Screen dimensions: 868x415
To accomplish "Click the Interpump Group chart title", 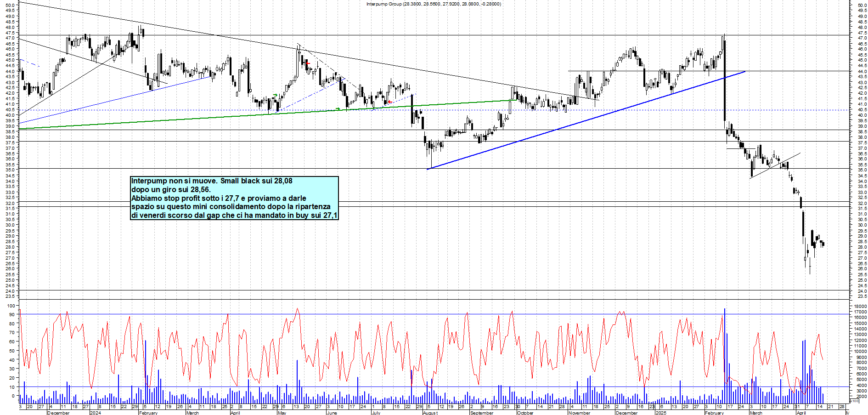I will [x=434, y=4].
